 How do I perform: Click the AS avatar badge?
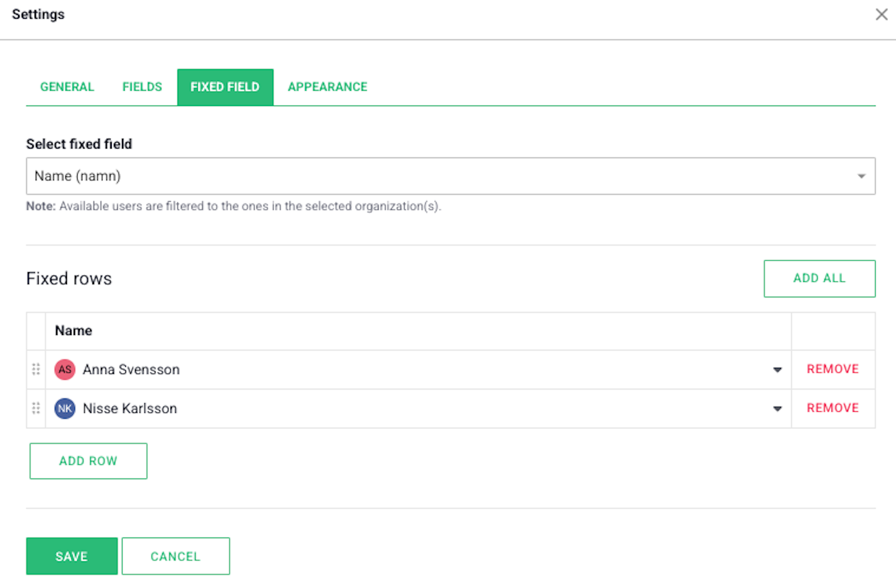[65, 369]
